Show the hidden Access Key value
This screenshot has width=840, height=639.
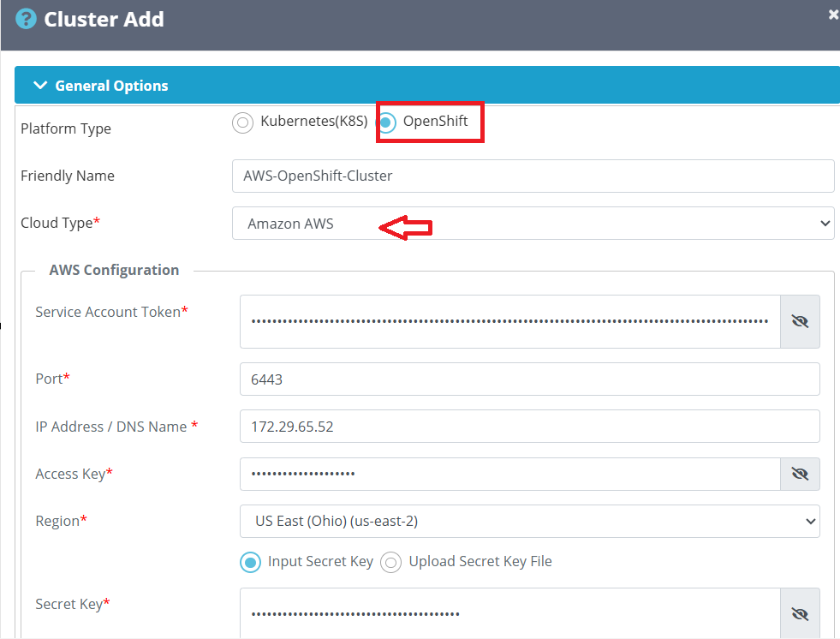point(800,474)
